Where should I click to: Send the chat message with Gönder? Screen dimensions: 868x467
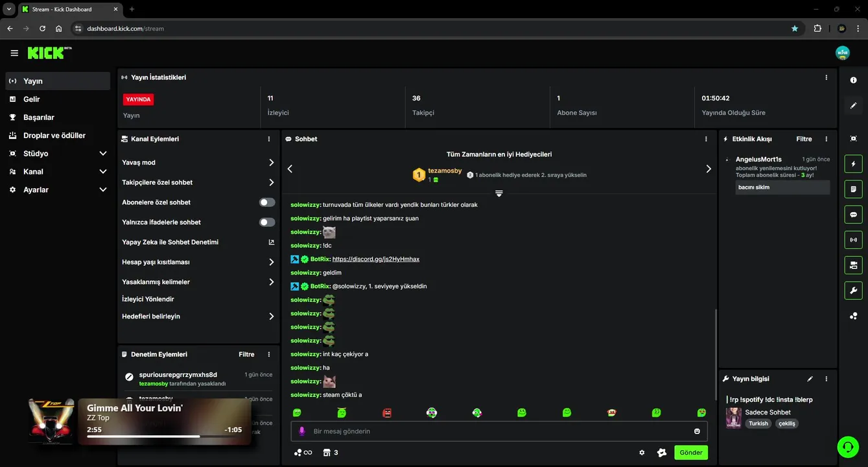(691, 453)
